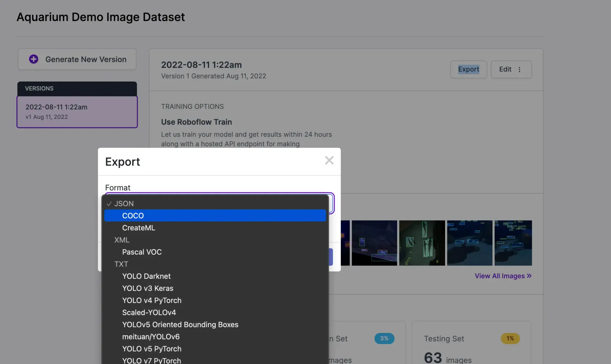Open the View All Images link
Image resolution: width=611 pixels, height=364 pixels.
[x=499, y=276]
